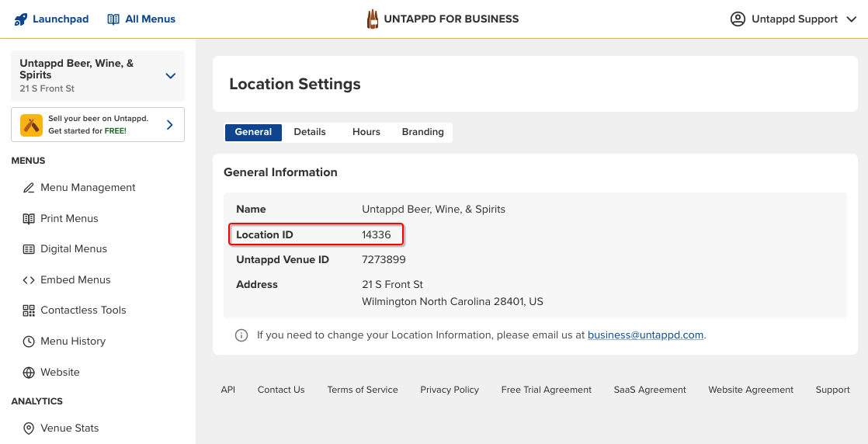The width and height of the screenshot is (868, 444).
Task: Open the Free Trial Agreement footer link
Action: point(547,390)
